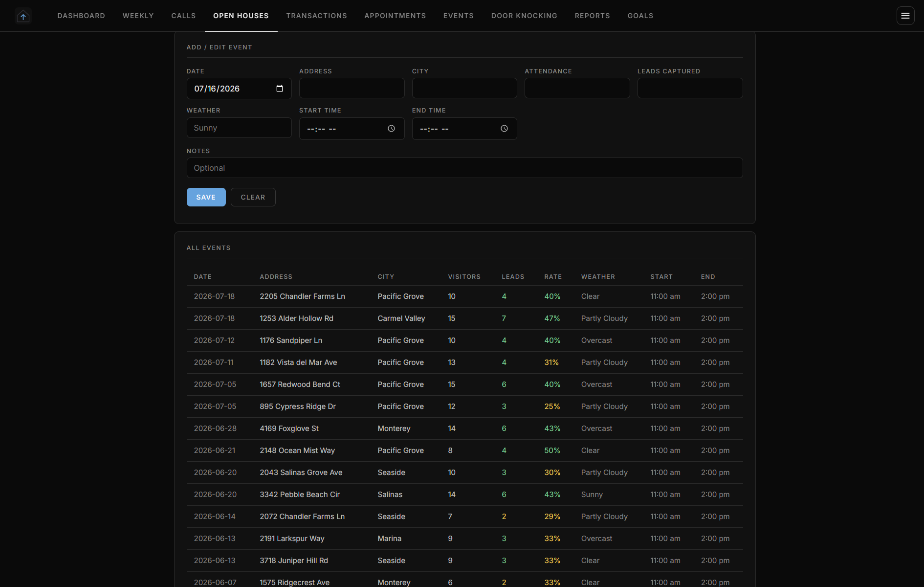The width and height of the screenshot is (924, 587).
Task: Click the Clear button
Action: point(253,197)
